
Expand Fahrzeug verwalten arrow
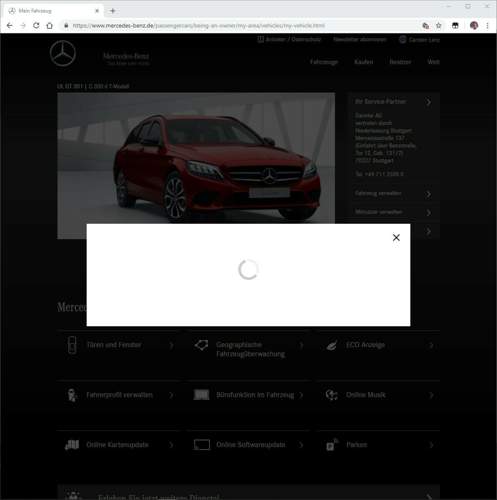click(x=428, y=194)
